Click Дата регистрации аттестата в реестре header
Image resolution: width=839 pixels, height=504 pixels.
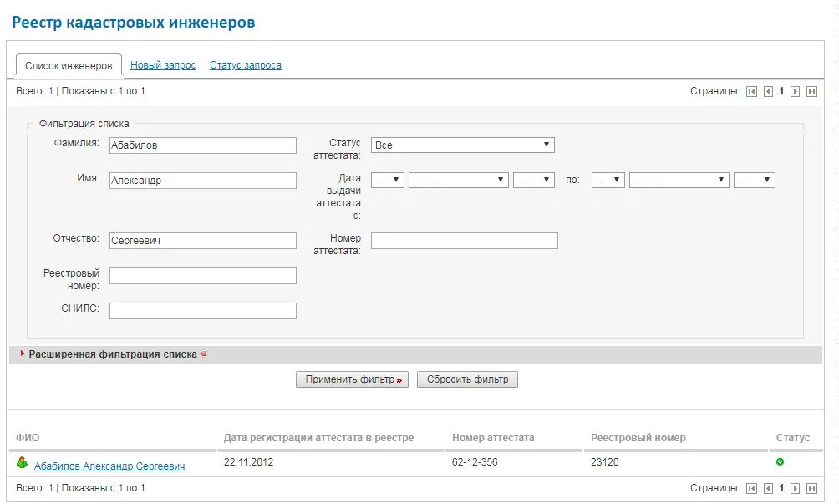coord(319,438)
